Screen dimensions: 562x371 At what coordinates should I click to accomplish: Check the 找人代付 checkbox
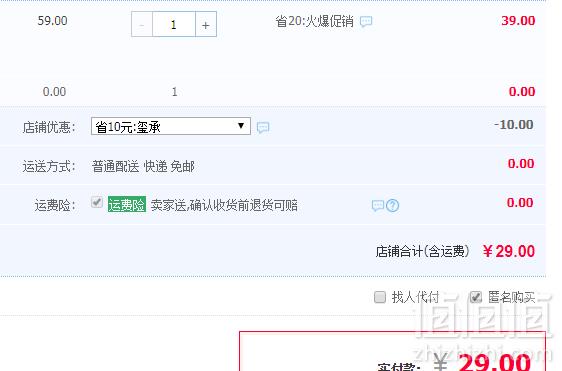pos(380,297)
